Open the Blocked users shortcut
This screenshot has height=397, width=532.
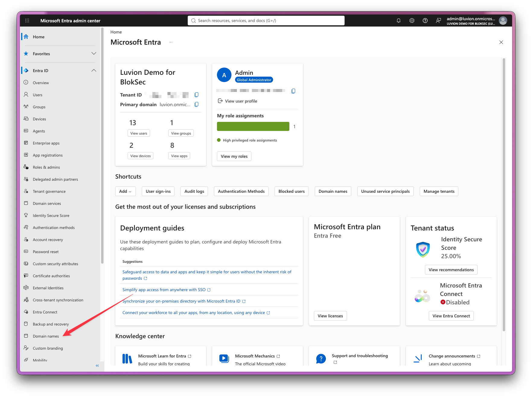click(x=291, y=191)
